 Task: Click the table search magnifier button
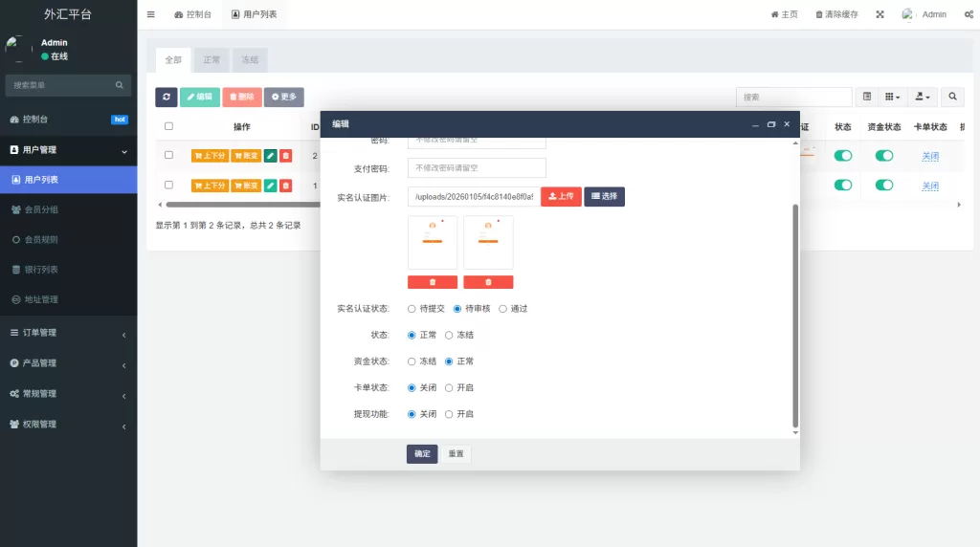click(x=952, y=97)
